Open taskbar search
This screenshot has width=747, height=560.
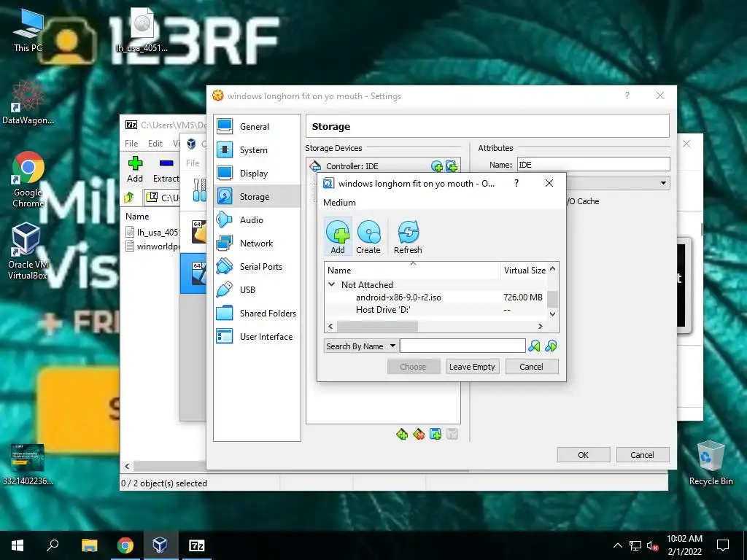[53, 545]
